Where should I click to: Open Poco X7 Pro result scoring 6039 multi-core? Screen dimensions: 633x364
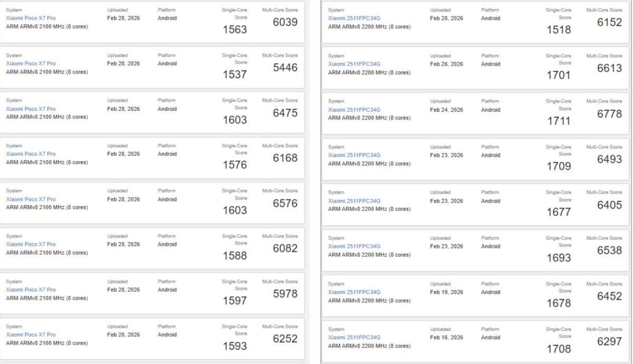[31, 18]
